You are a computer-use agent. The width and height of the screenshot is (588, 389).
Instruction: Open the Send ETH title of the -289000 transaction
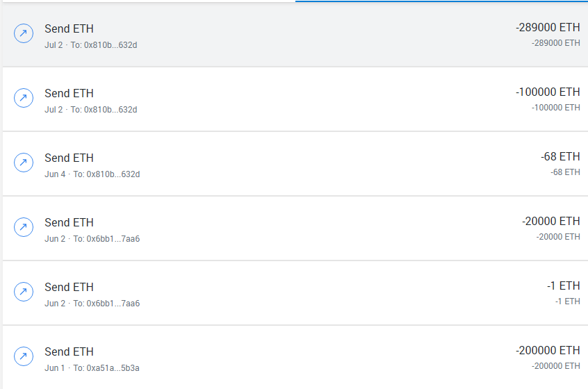[x=69, y=28]
